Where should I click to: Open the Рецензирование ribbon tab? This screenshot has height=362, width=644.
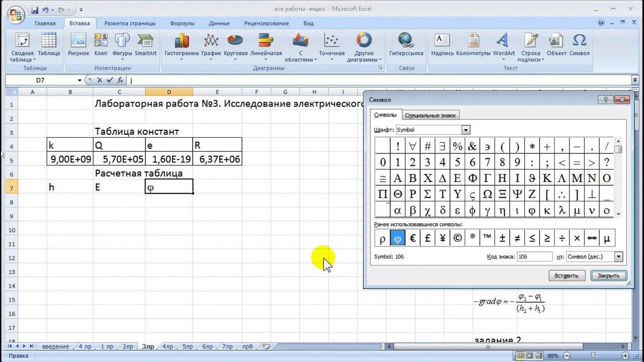pyautogui.click(x=267, y=23)
